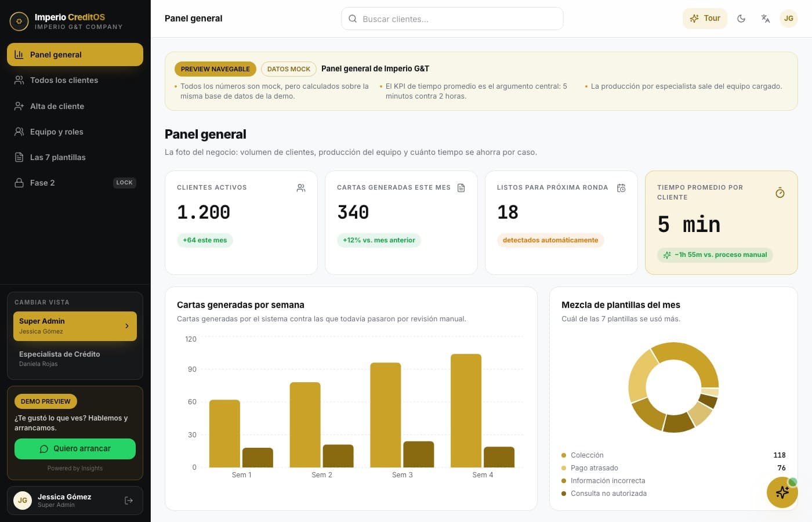This screenshot has width=812, height=522.
Task: Open Las 7 plantillas section
Action: pyautogui.click(x=75, y=157)
